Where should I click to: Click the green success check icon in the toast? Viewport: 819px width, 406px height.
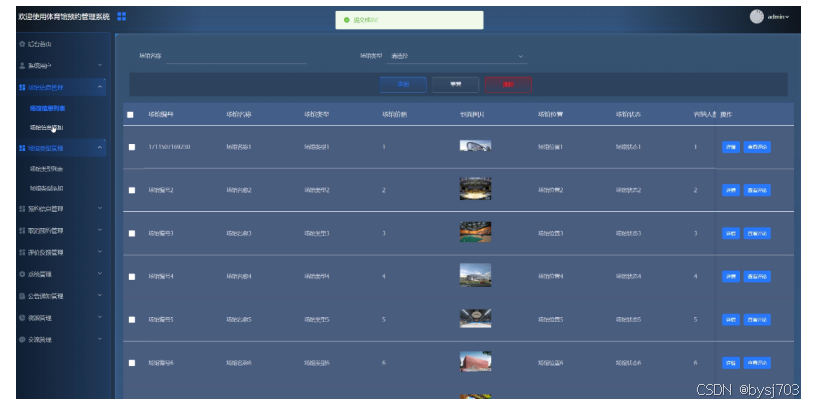(346, 20)
